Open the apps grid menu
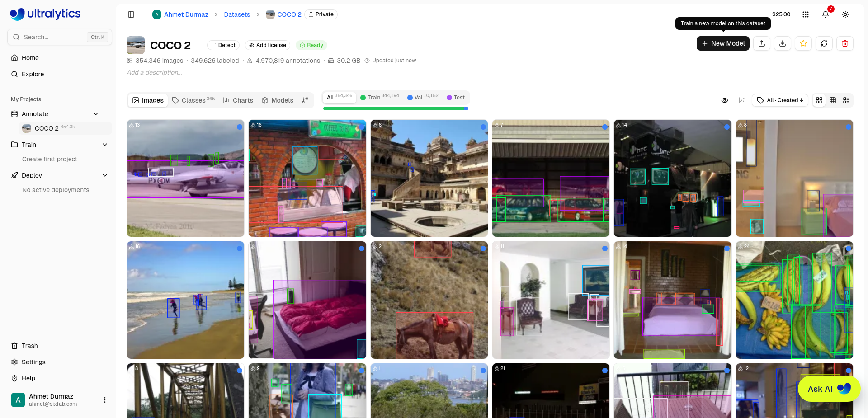This screenshot has width=868, height=418. pos(806,14)
